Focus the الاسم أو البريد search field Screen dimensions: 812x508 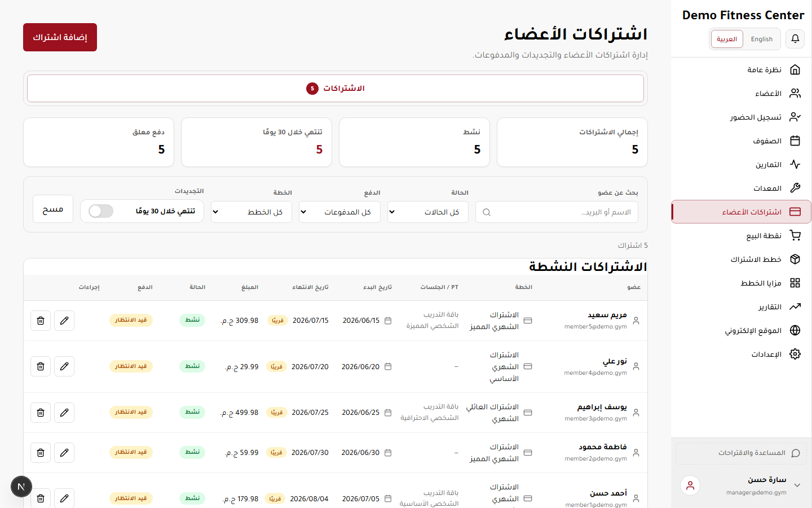[557, 212]
